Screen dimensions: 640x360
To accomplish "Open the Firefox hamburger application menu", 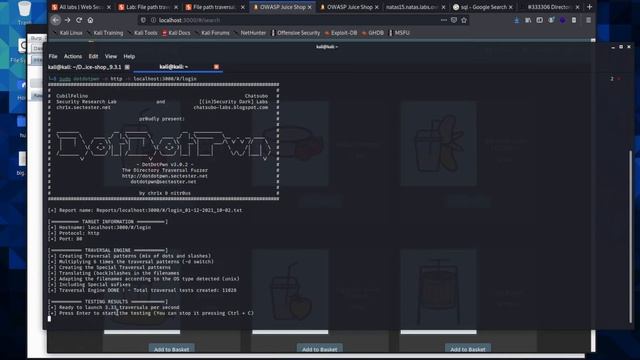I will 588,20.
